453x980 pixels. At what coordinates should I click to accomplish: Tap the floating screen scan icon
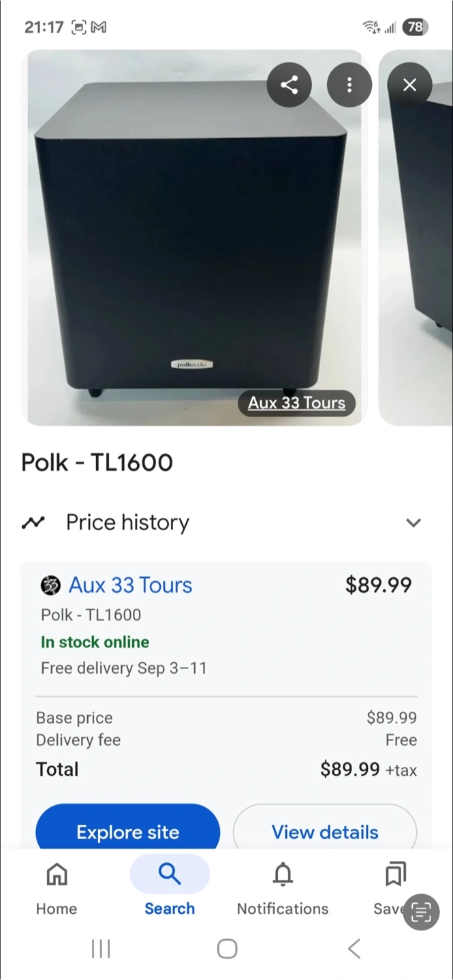tap(421, 912)
